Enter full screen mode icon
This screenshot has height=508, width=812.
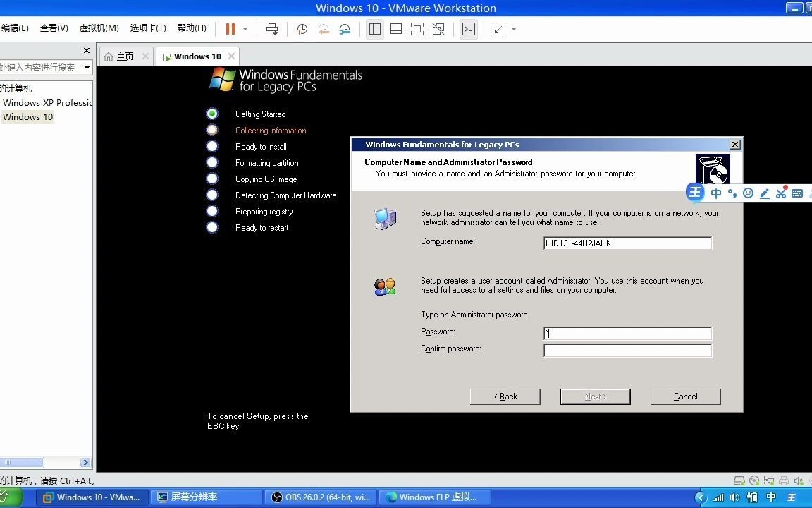[x=417, y=29]
